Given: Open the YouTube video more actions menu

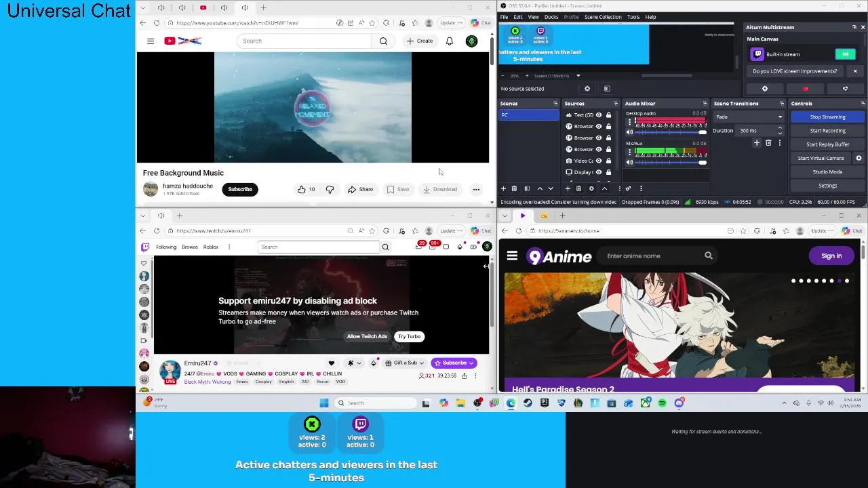Looking at the screenshot, I should click(476, 189).
